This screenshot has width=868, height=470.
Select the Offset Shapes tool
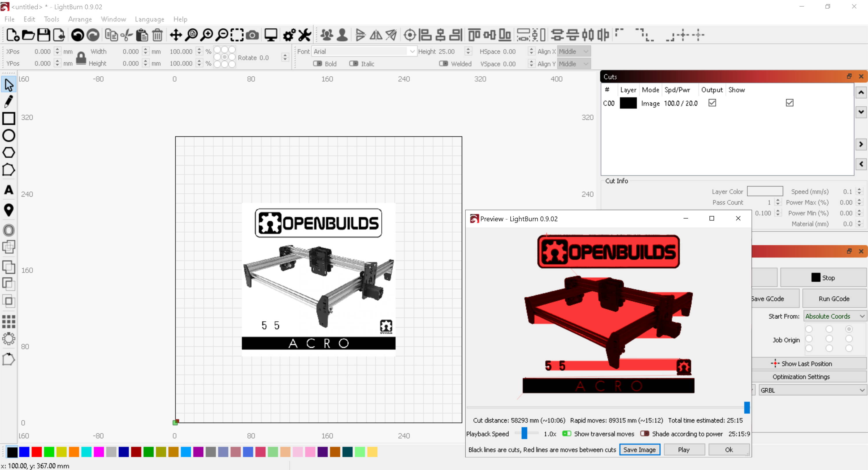click(9, 231)
